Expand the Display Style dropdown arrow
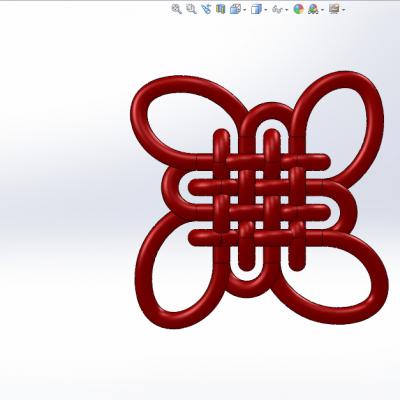 pyautogui.click(x=265, y=10)
